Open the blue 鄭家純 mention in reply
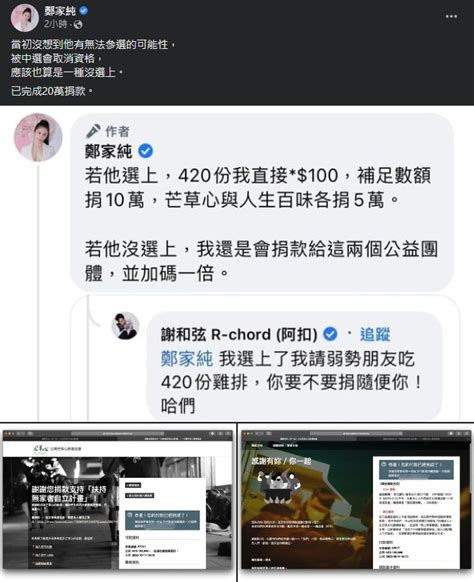 187,359
